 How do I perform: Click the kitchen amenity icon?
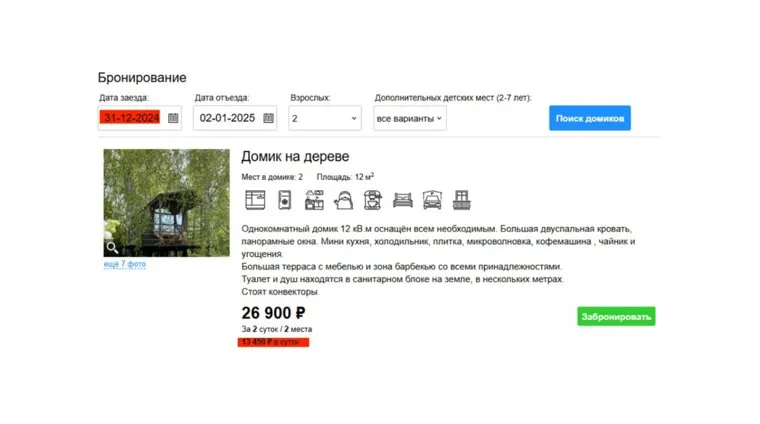tap(314, 200)
